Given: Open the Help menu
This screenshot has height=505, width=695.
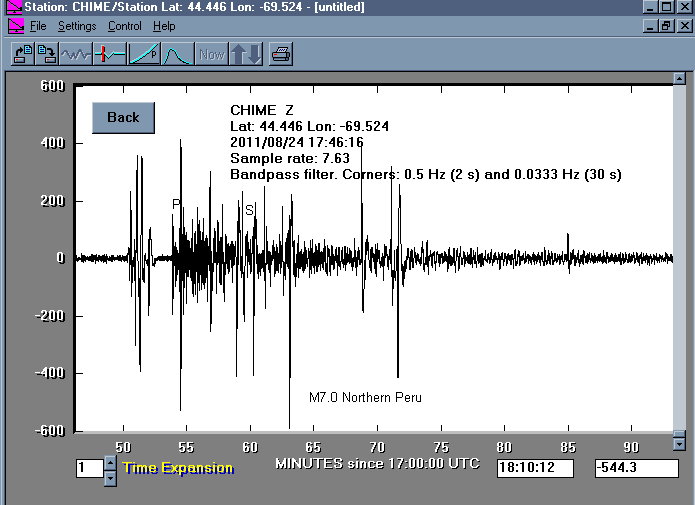Looking at the screenshot, I should pyautogui.click(x=164, y=26).
